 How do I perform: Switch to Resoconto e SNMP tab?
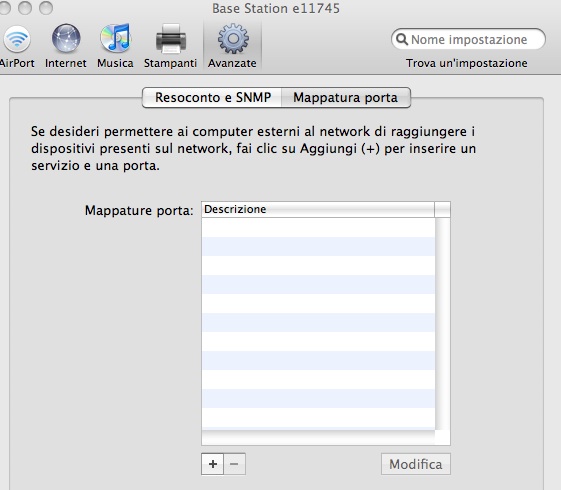[x=213, y=97]
